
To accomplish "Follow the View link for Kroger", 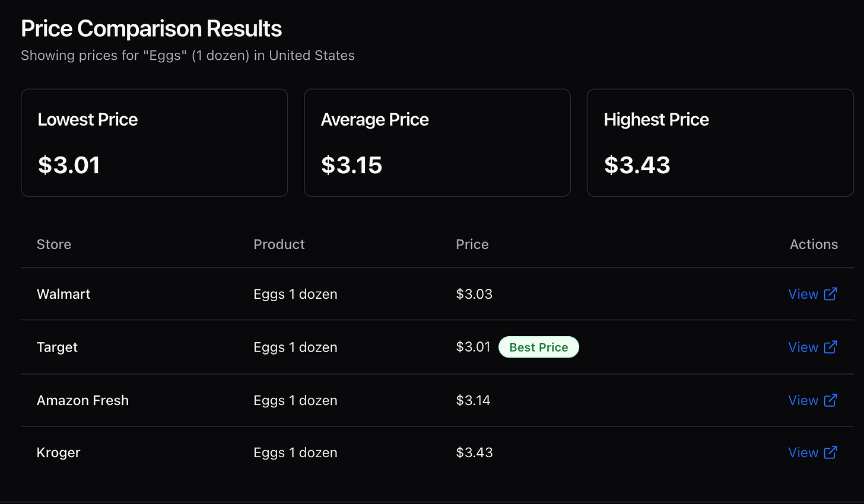I will (x=812, y=453).
